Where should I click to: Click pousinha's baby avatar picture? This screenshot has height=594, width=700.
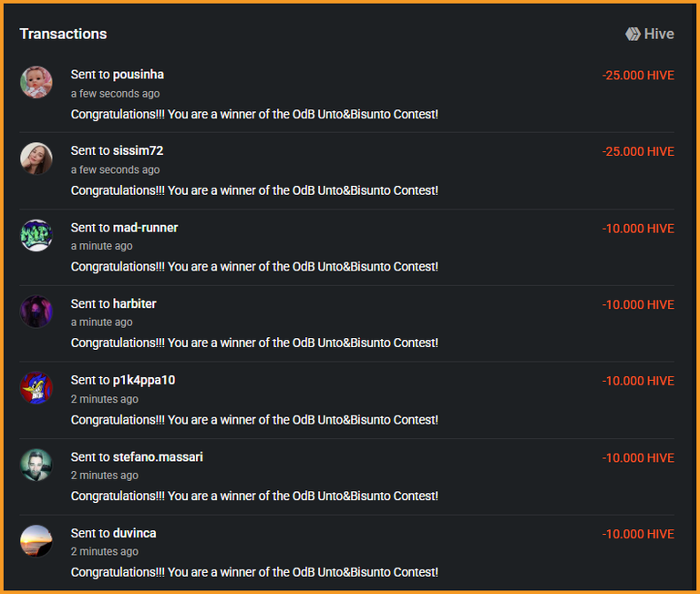coord(36,82)
